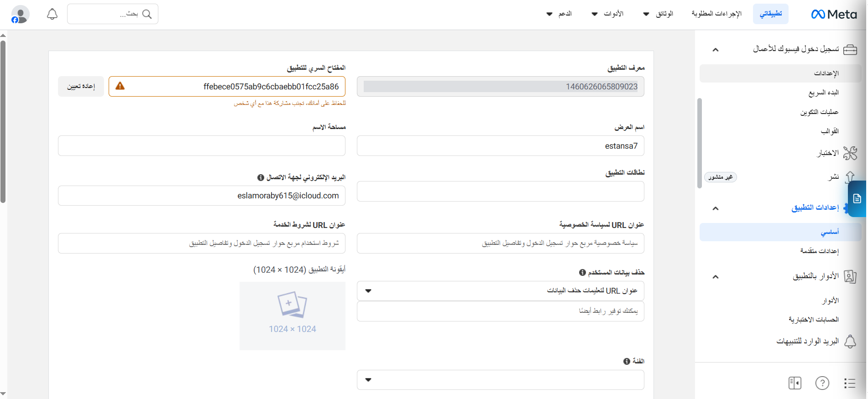Image resolution: width=868 pixels, height=399 pixels.
Task: Open the الأدوات dropdown menu
Action: [x=607, y=14]
